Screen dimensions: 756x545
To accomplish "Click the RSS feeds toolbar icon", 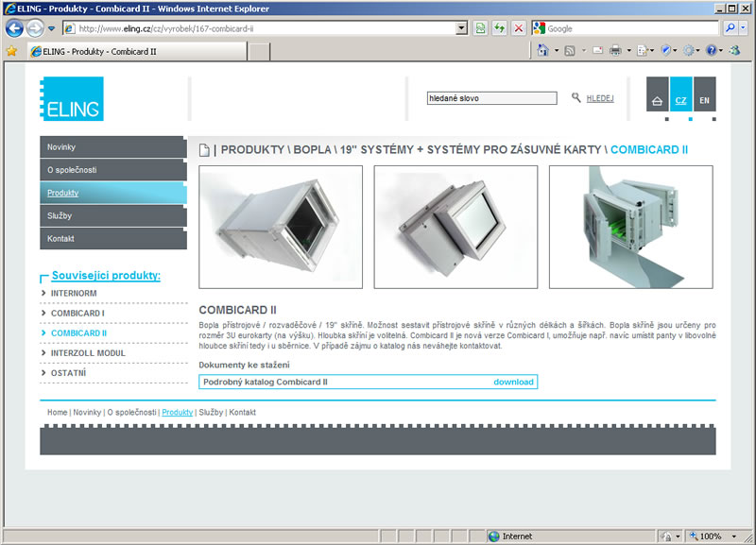I will pos(571,50).
